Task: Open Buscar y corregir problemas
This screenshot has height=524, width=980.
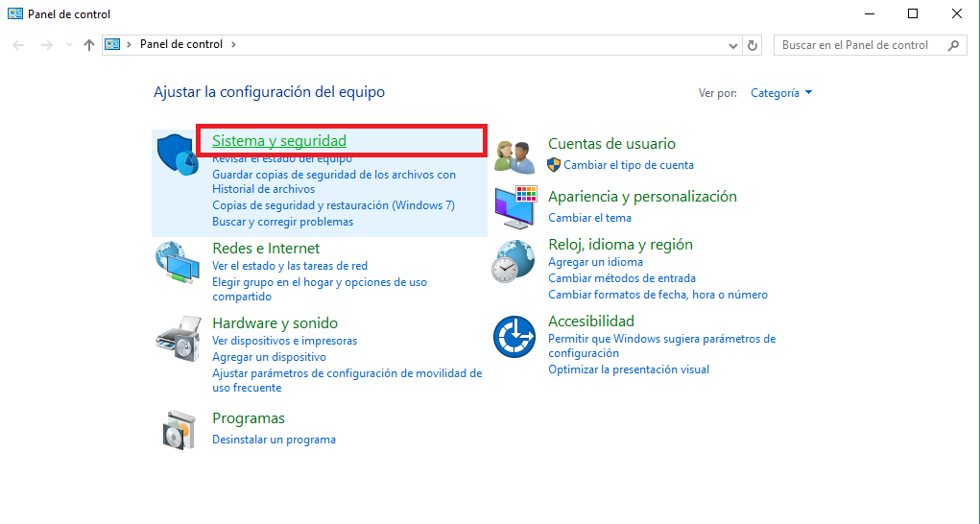Action: coord(282,222)
